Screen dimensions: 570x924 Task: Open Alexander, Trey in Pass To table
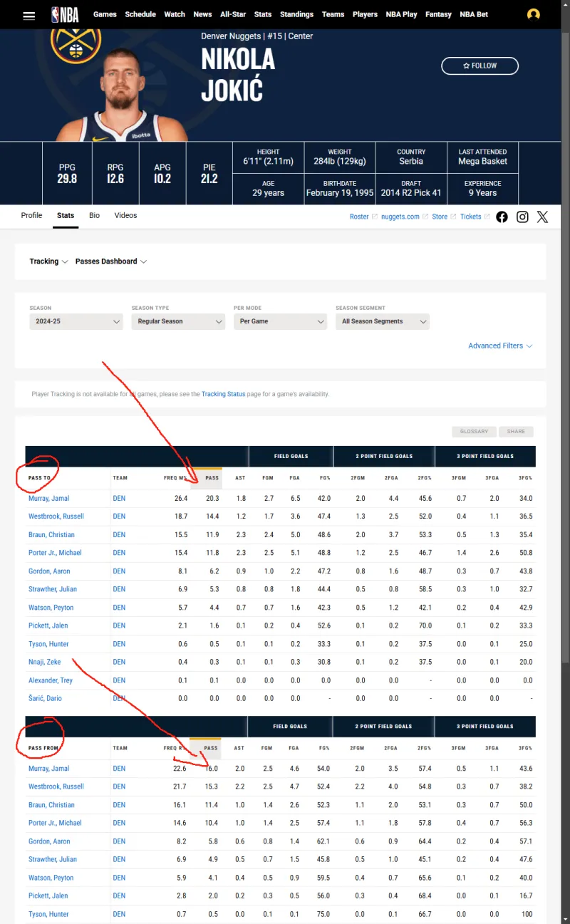click(51, 680)
